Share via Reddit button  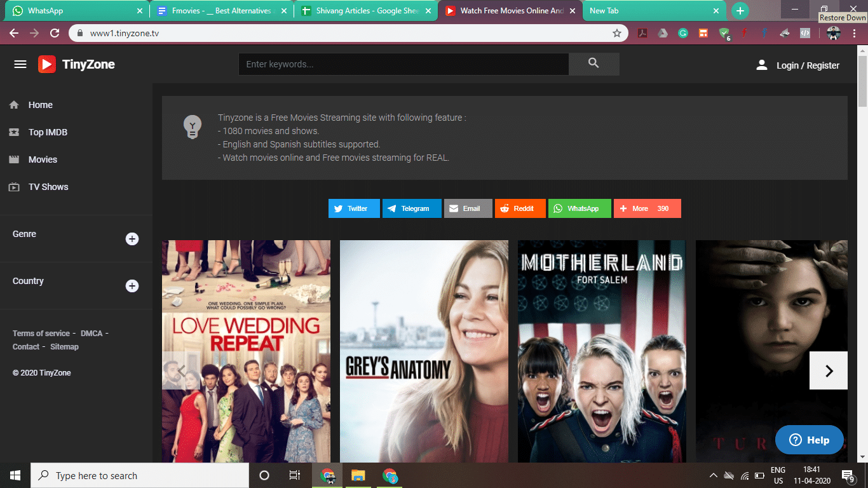click(x=520, y=208)
